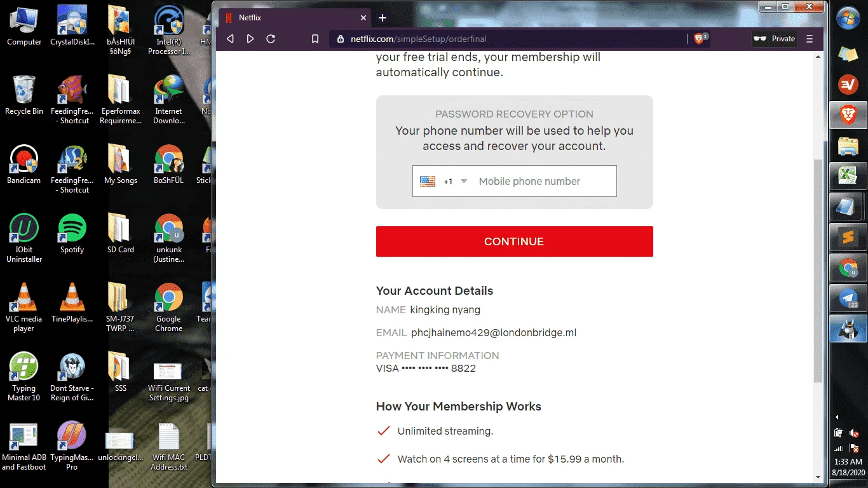Go forward with browser forward arrow

[250, 39]
